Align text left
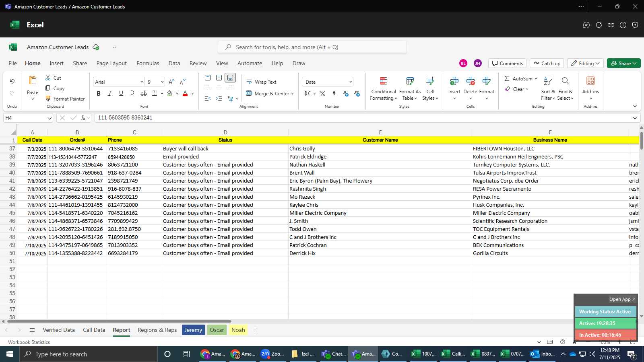This screenshot has width=644, height=362. pos(208,88)
